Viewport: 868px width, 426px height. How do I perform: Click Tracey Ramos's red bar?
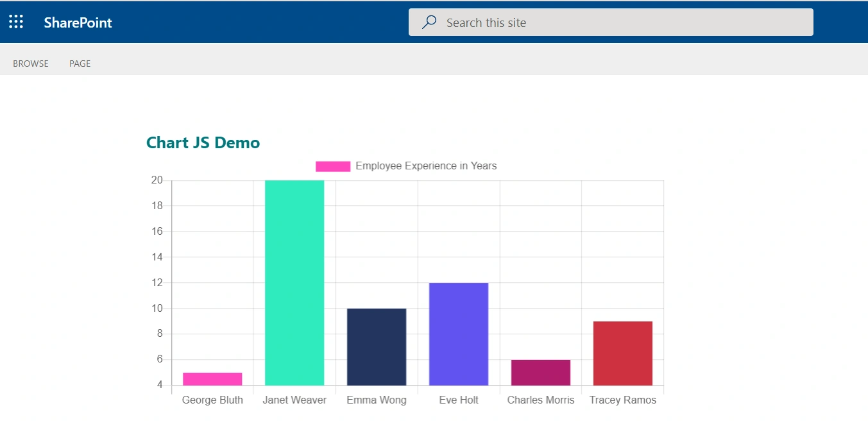(623, 354)
